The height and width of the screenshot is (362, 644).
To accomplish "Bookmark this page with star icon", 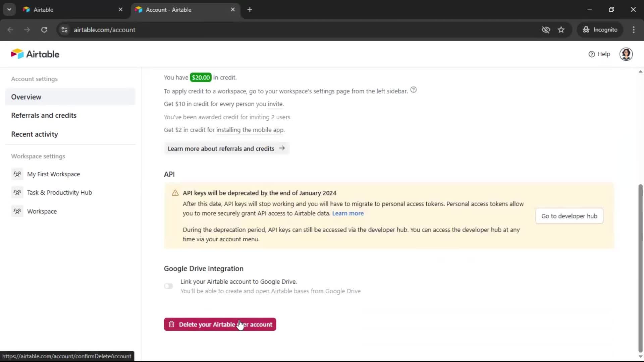I will 561,29.
